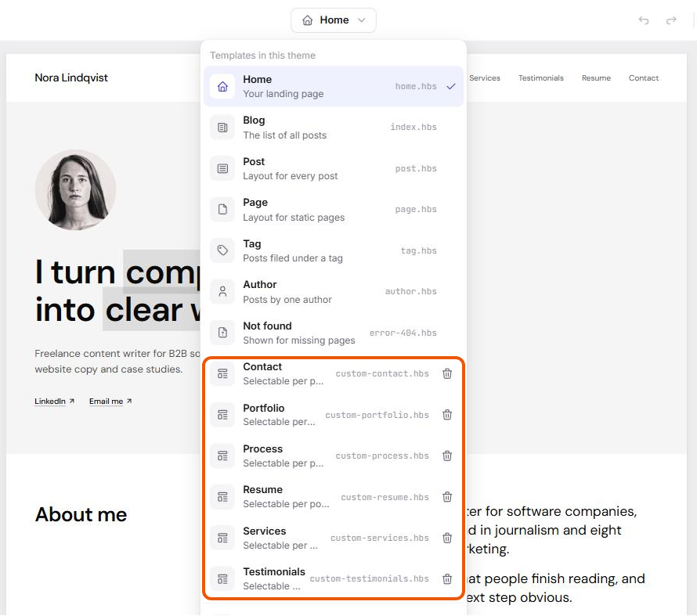Select the Home template row

pos(334,86)
